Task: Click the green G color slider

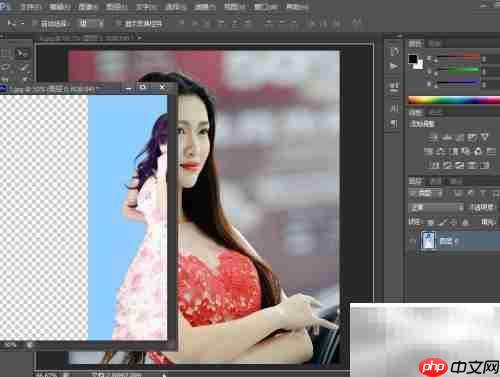Action: tap(459, 70)
